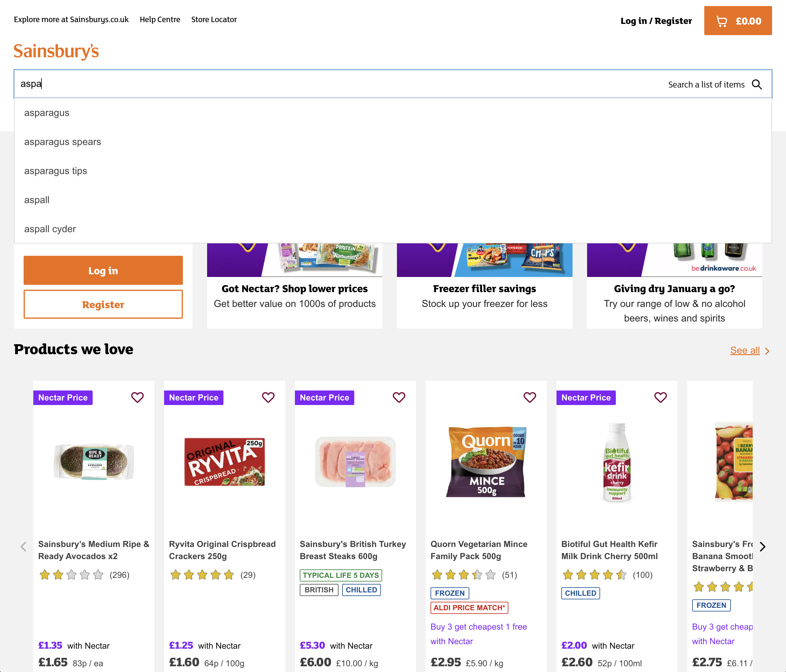Toggle favourite on Ryvita Original Crispbread
Viewport: 786px width, 672px height.
coord(268,397)
